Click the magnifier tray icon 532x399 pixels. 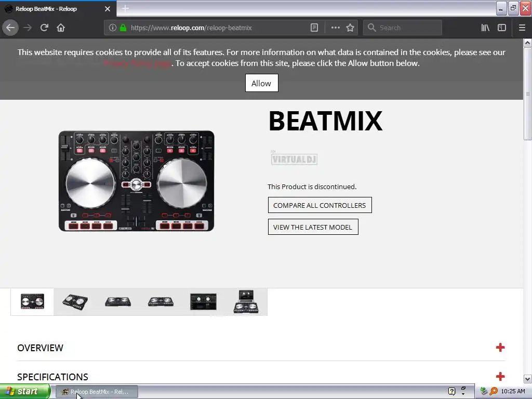pos(494,392)
